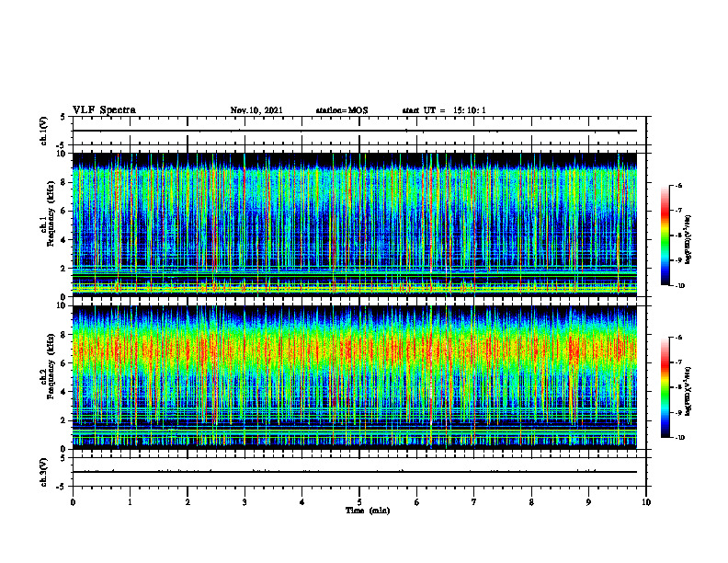The height and width of the screenshot is (563, 728).
Task: Click the "8" kHz tick of ch.1 panel
Action: pyautogui.click(x=64, y=182)
